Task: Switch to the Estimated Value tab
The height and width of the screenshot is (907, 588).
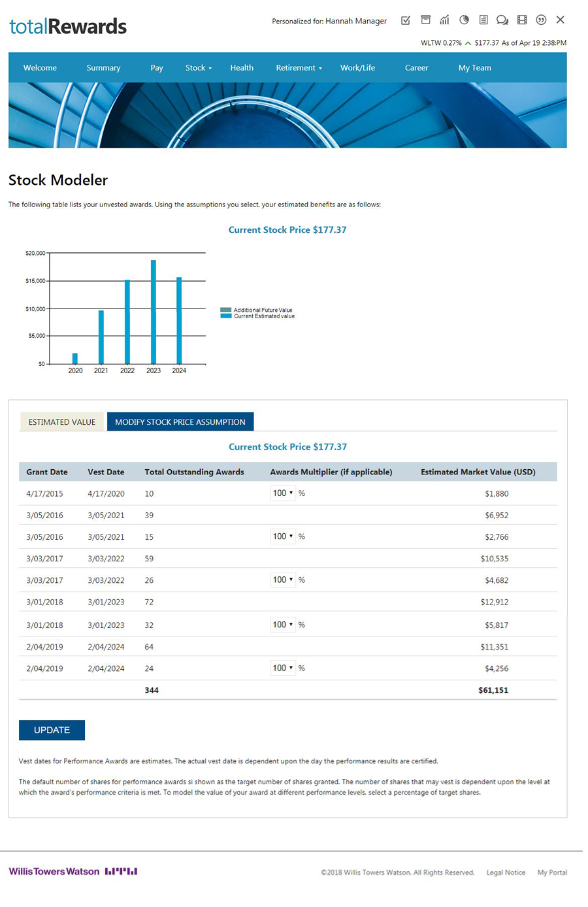Action: coord(62,421)
